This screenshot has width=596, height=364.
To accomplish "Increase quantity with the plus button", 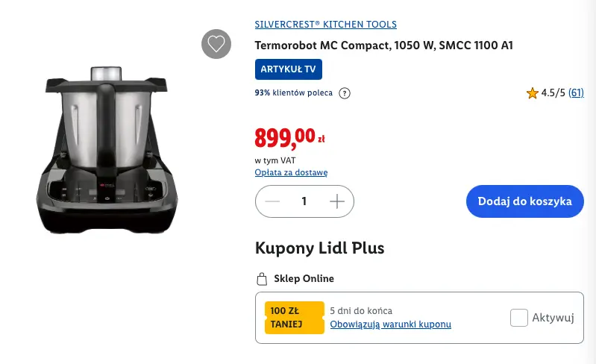I will click(x=337, y=201).
